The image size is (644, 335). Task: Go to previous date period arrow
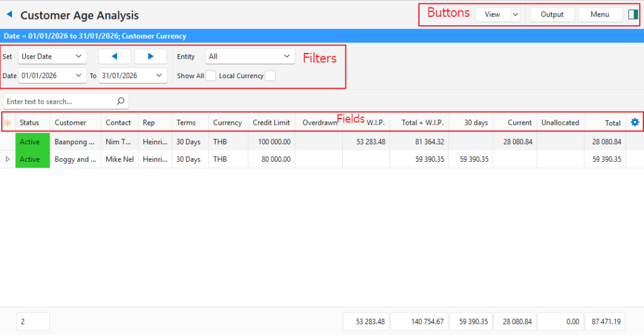coord(114,57)
